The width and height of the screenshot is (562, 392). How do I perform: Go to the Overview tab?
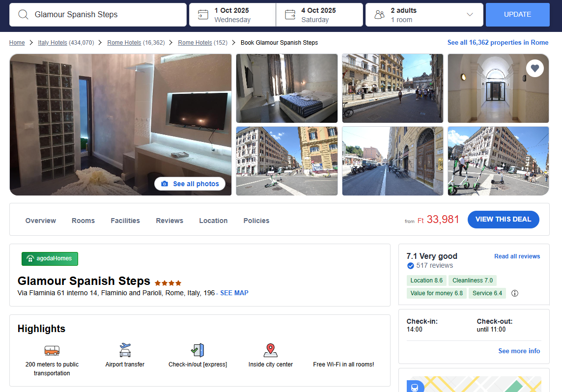[40, 221]
